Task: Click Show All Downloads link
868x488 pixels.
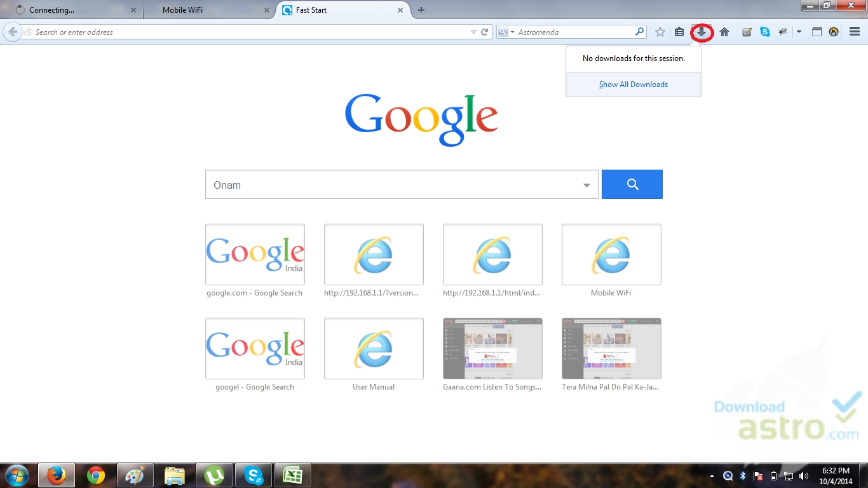Action: pos(634,85)
